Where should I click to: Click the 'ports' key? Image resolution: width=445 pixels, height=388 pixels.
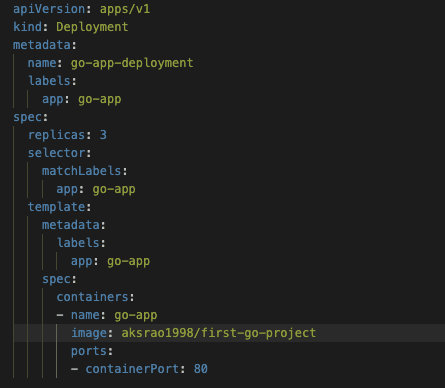[x=89, y=351]
